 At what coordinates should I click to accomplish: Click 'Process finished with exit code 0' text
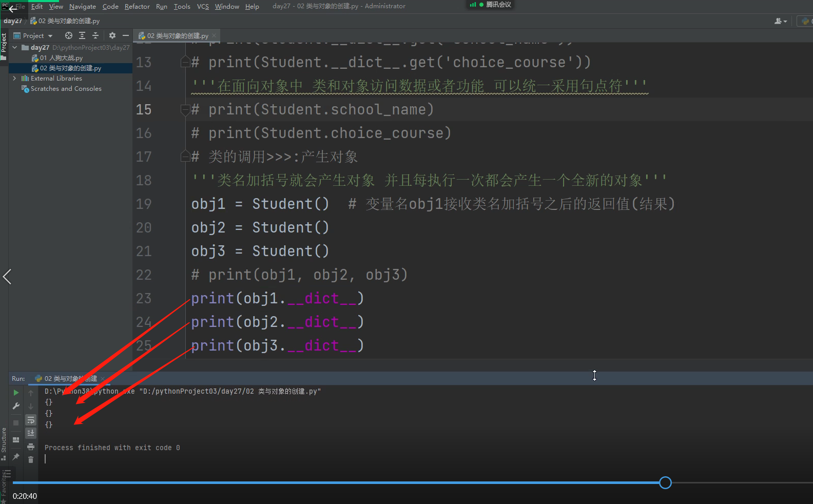(x=112, y=448)
